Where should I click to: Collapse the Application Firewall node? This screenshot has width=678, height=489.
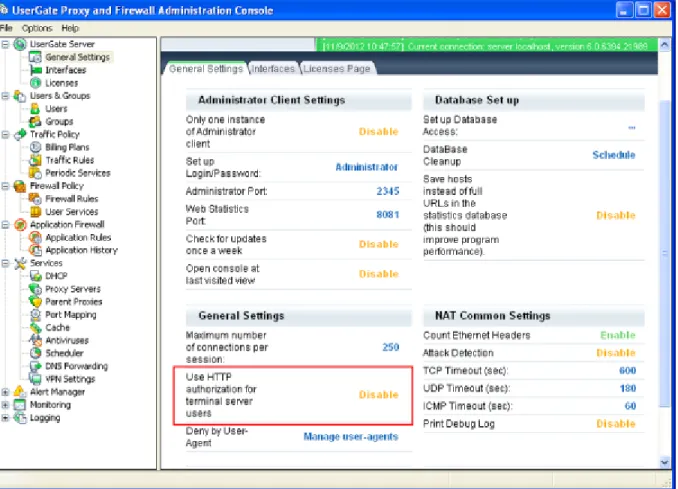click(5, 225)
